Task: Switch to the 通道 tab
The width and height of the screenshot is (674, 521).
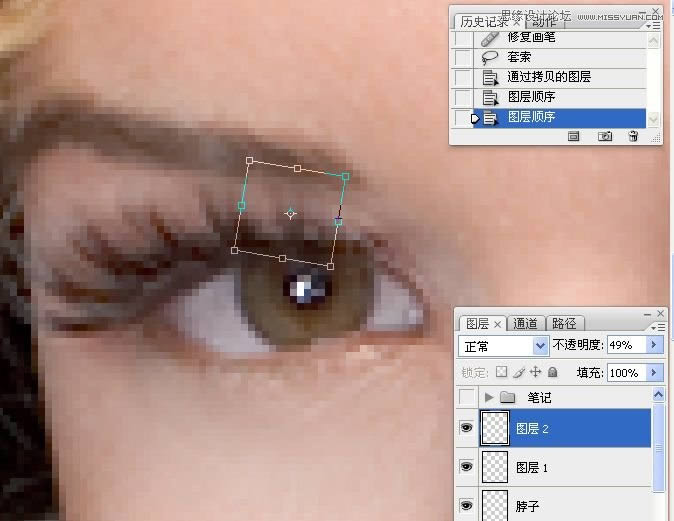Action: (526, 323)
